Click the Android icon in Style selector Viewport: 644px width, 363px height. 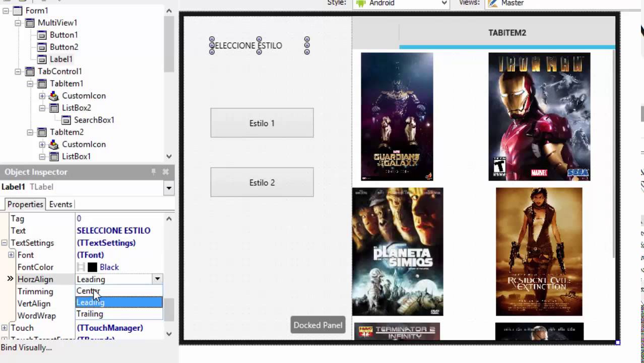(360, 3)
